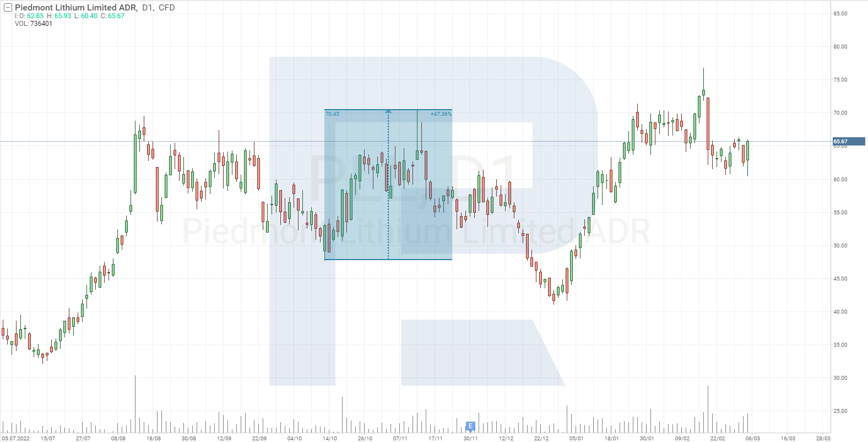The height and width of the screenshot is (442, 868).
Task: Click the 07/11 date label
Action: pyautogui.click(x=400, y=439)
